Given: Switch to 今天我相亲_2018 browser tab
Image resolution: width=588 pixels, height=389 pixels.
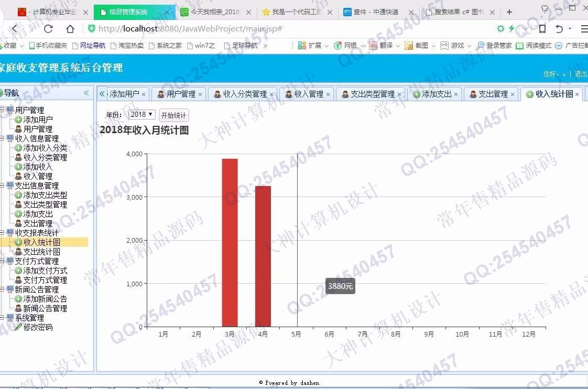Looking at the screenshot, I should [215, 12].
